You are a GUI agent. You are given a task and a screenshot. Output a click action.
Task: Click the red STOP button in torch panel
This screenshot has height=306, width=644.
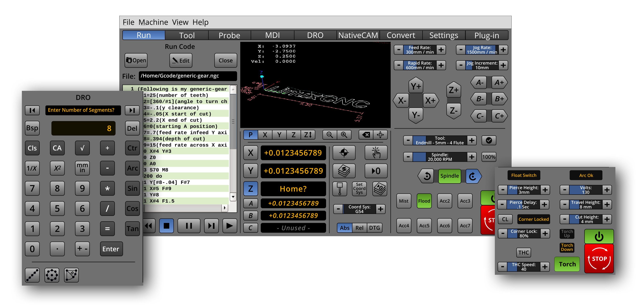tap(599, 259)
